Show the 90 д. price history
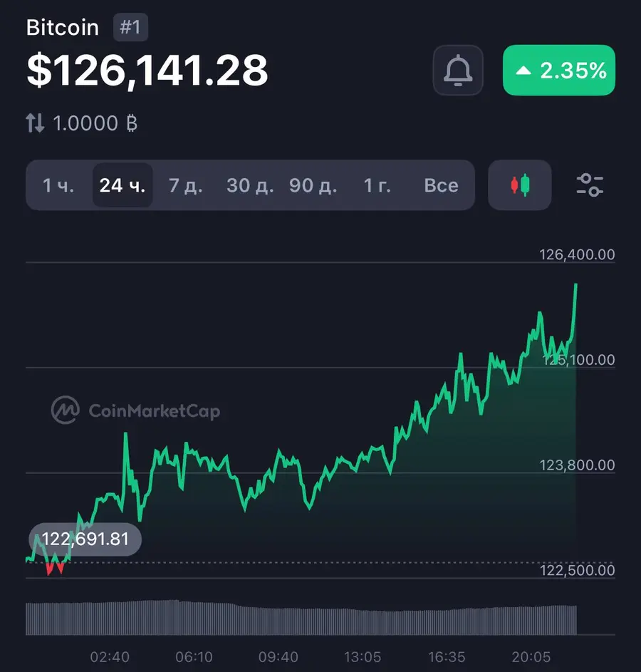The height and width of the screenshot is (672, 641). point(313,185)
